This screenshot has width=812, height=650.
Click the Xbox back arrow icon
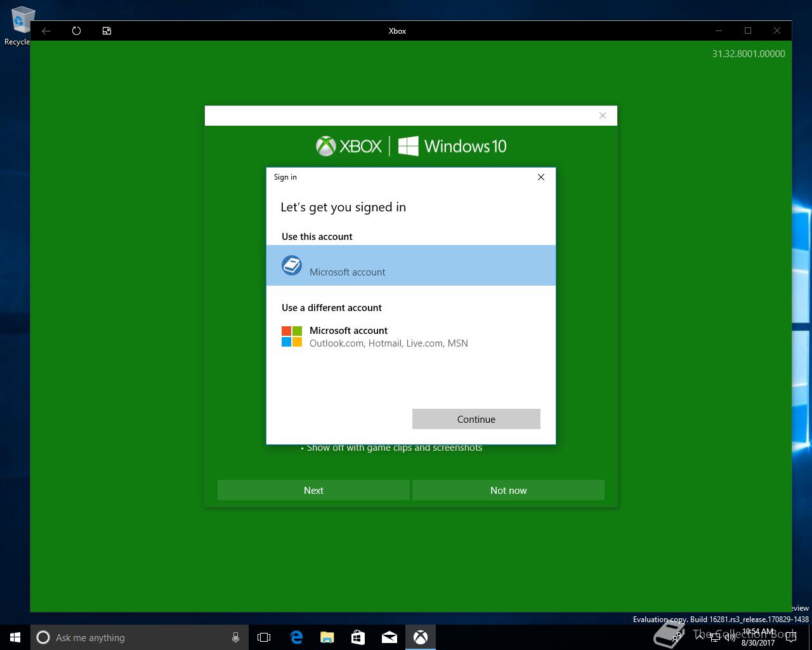(46, 30)
